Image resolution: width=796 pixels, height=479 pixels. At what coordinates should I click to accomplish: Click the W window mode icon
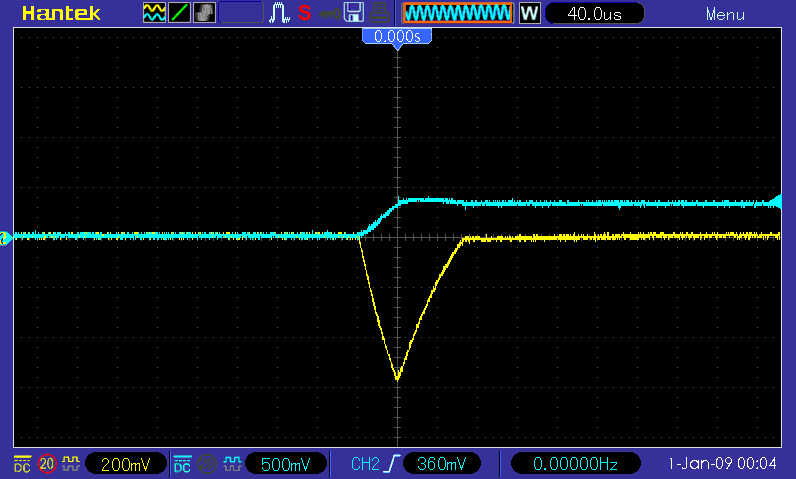(529, 13)
